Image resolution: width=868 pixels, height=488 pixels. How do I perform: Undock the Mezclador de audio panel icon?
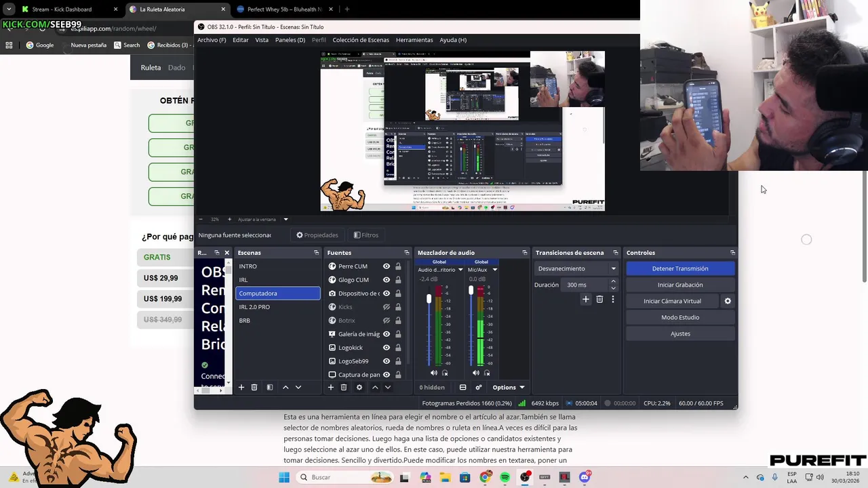524,253
